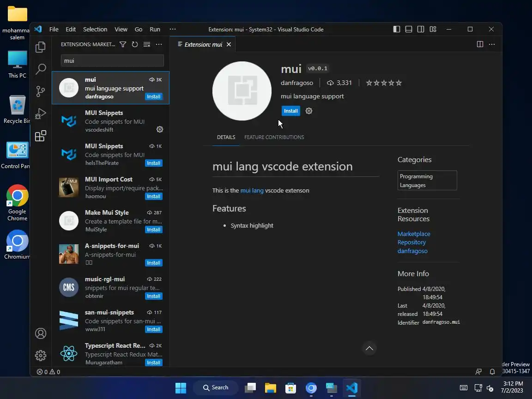Click the manage gear for vscodeshift MUI Snippets
This screenshot has width=532, height=399.
[160, 129]
